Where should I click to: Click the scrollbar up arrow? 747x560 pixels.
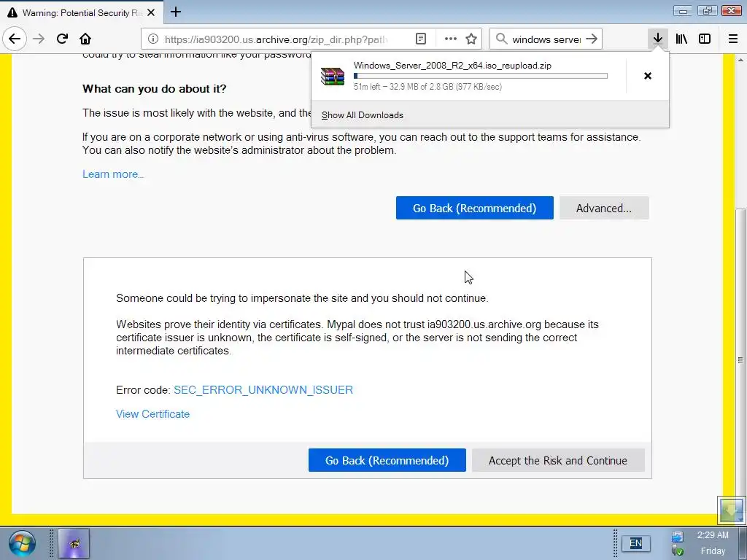coord(740,60)
